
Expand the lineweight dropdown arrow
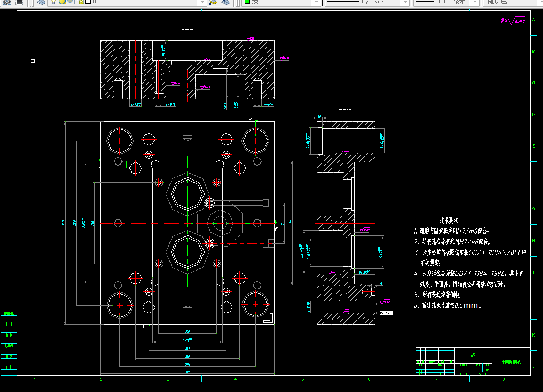pyautogui.click(x=475, y=2)
